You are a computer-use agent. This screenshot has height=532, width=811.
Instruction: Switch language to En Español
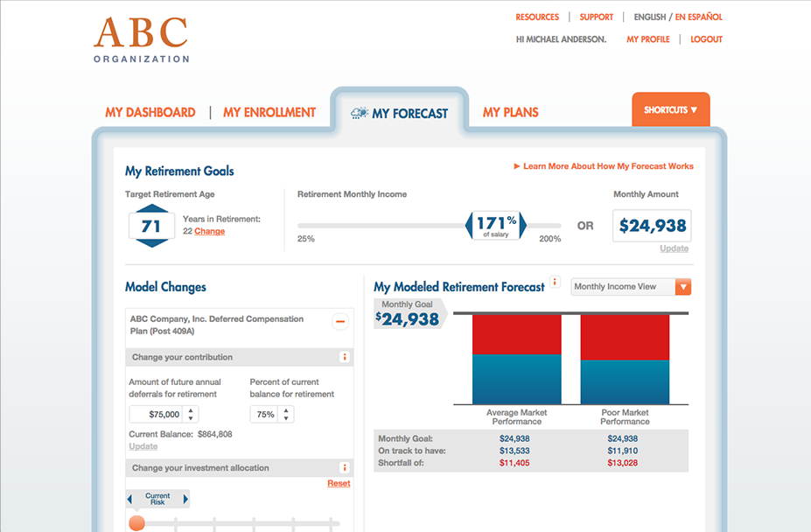coord(699,17)
